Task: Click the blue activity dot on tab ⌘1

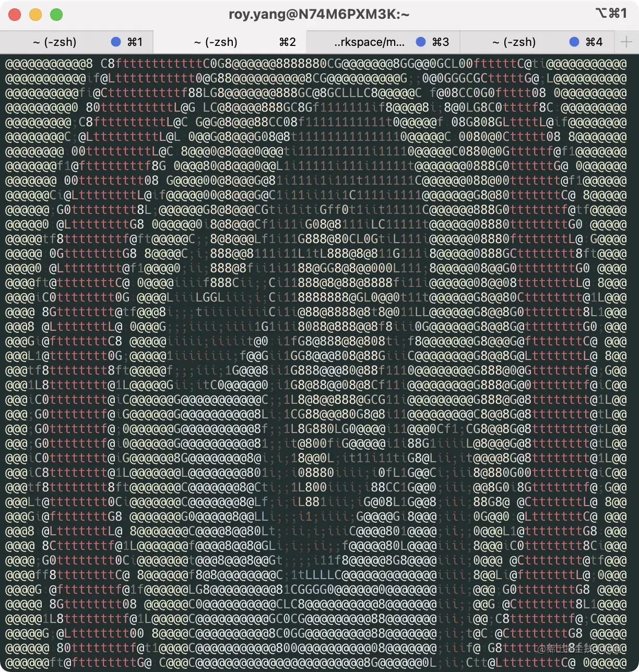Action: coord(116,42)
